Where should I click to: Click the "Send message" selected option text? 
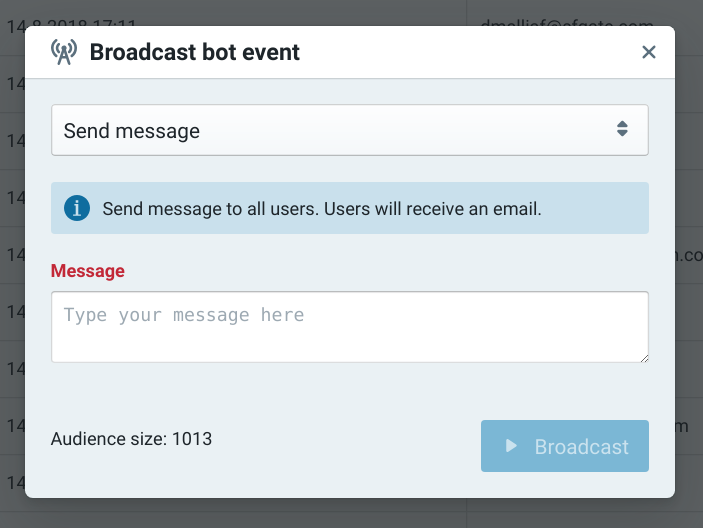pyautogui.click(x=132, y=131)
